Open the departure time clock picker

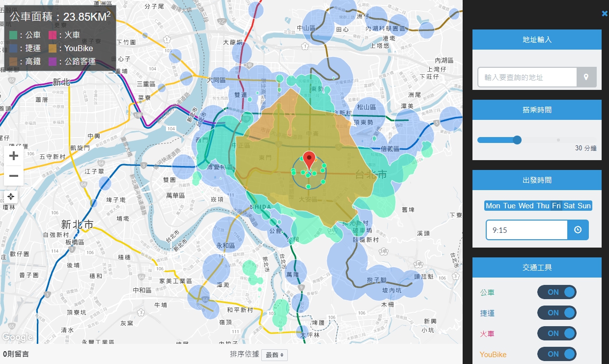click(578, 229)
